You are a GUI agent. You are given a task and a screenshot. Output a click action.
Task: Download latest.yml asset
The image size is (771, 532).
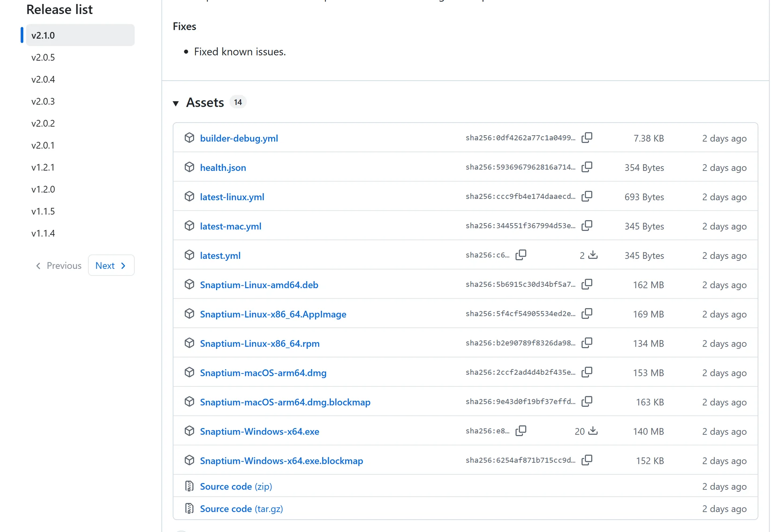220,255
